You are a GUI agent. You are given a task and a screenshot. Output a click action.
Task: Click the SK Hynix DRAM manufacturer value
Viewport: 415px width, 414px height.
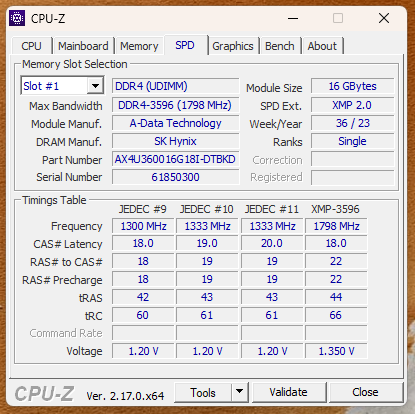click(x=176, y=141)
